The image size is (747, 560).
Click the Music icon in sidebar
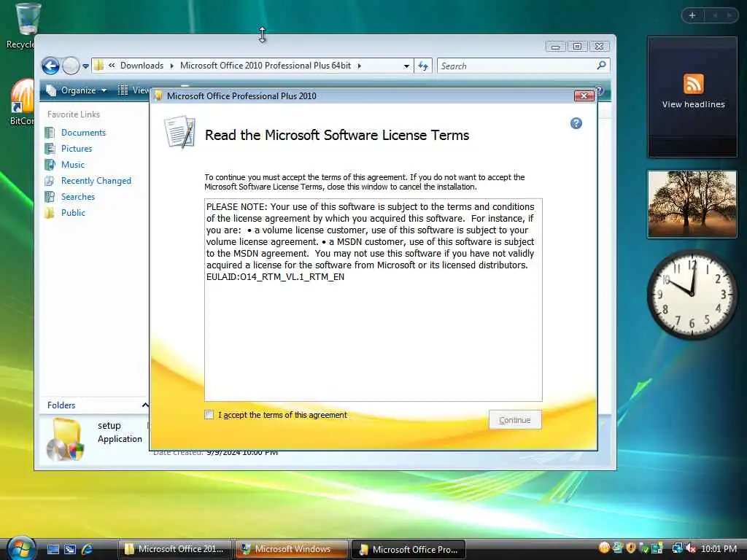click(50, 165)
